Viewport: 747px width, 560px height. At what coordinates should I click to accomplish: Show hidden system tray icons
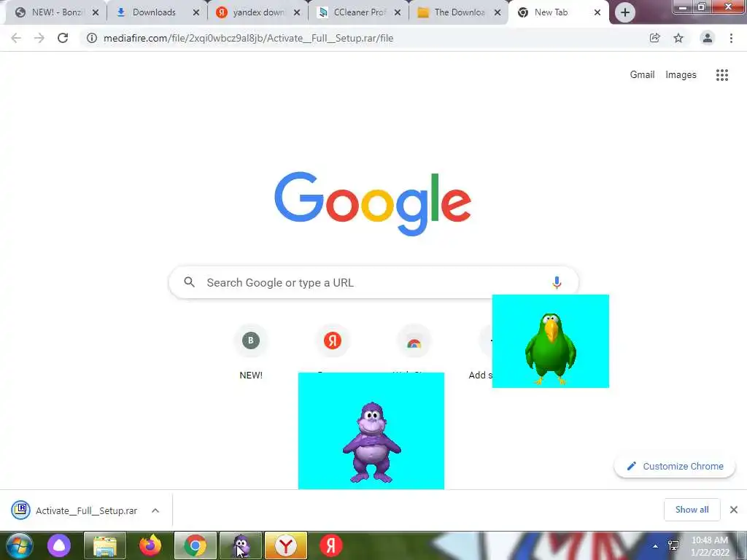pyautogui.click(x=656, y=546)
